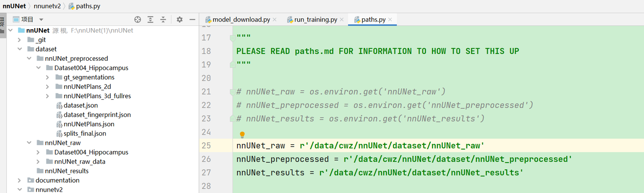The height and width of the screenshot is (193, 644).
Task: Expand the documentation folder
Action: coord(19,180)
